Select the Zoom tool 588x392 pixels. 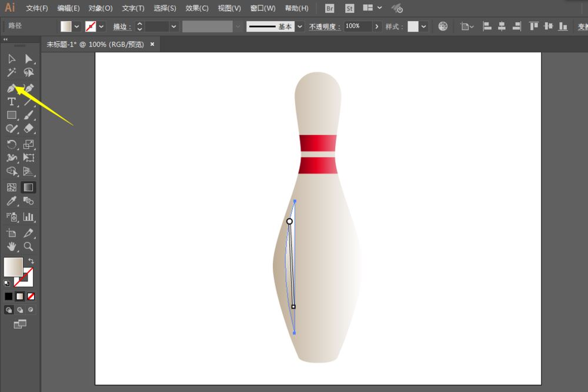[28, 247]
